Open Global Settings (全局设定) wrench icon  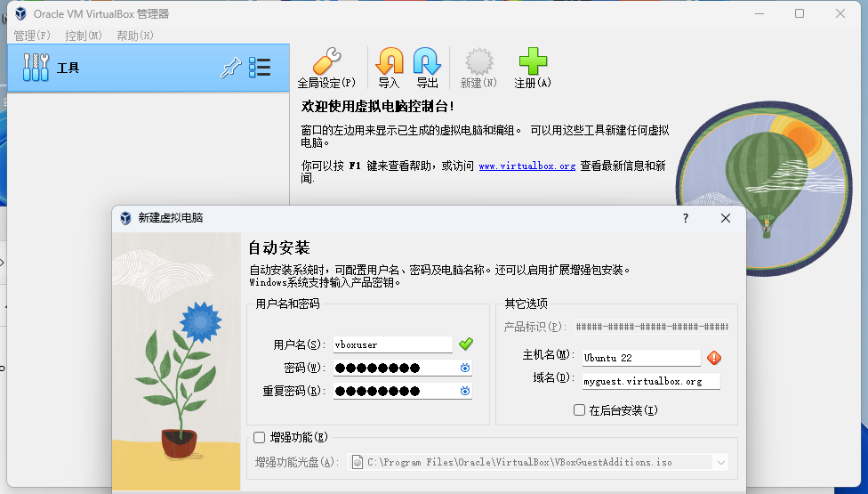326,61
